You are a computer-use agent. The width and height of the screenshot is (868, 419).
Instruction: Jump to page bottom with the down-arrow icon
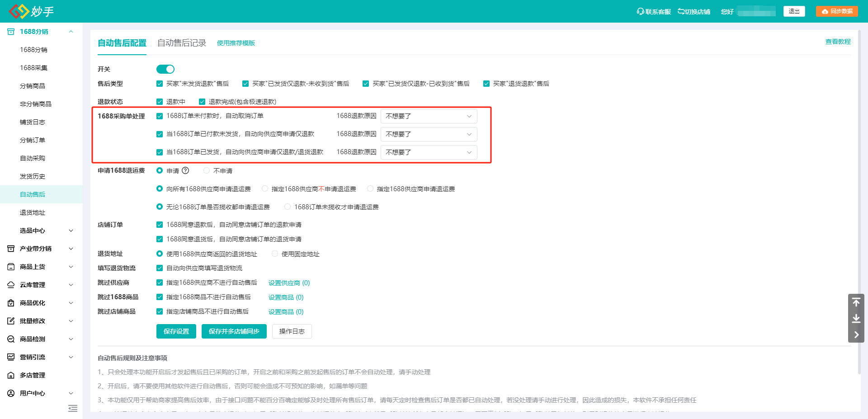856,319
